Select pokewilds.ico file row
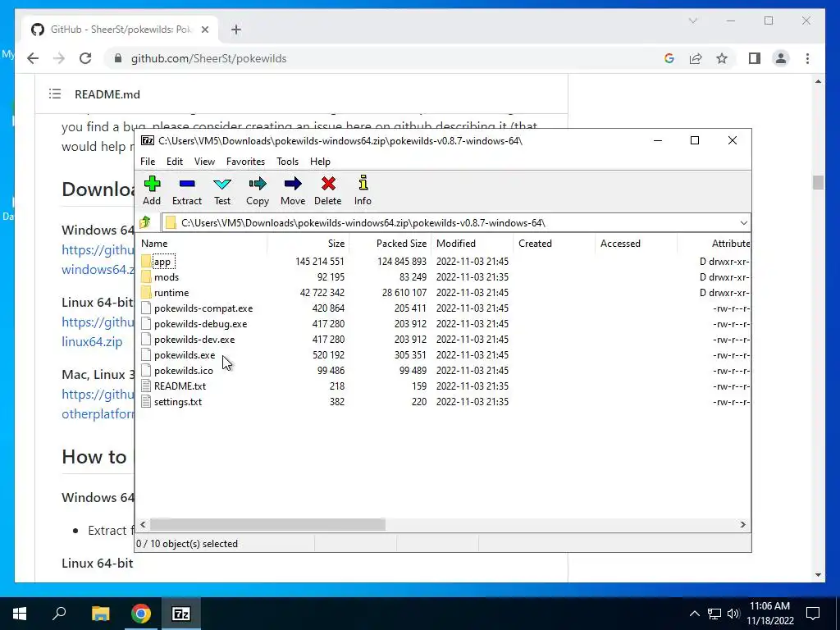The image size is (840, 630). point(444,370)
